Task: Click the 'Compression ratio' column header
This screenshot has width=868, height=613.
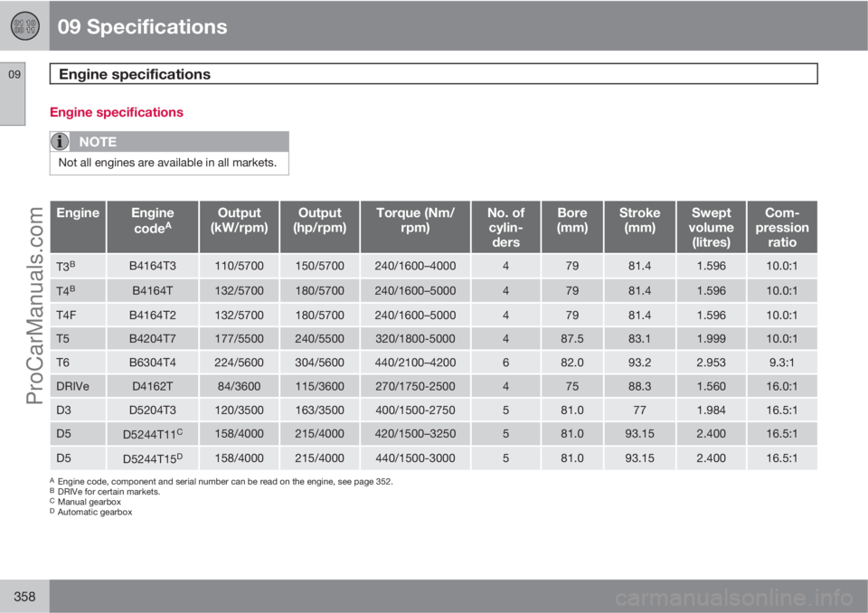Action: click(782, 227)
